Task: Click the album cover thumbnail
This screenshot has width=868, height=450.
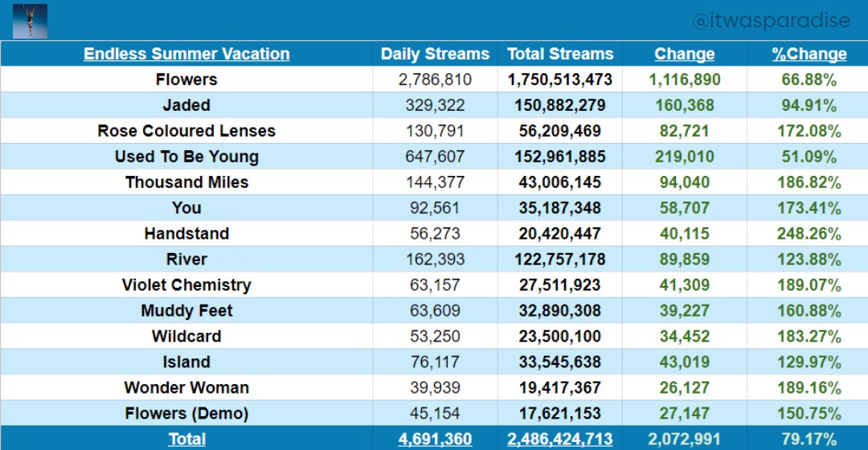Action: tap(30, 21)
